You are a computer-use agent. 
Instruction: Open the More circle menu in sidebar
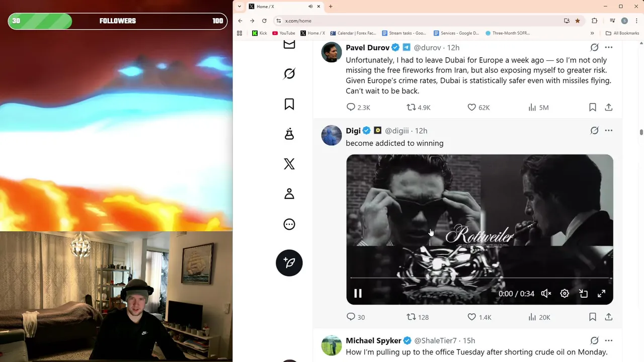tap(289, 224)
